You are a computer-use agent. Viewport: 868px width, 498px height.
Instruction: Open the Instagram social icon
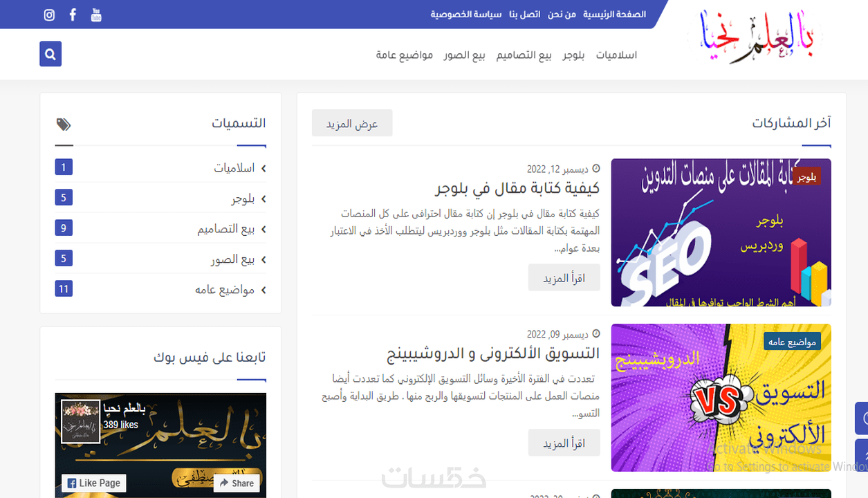49,15
